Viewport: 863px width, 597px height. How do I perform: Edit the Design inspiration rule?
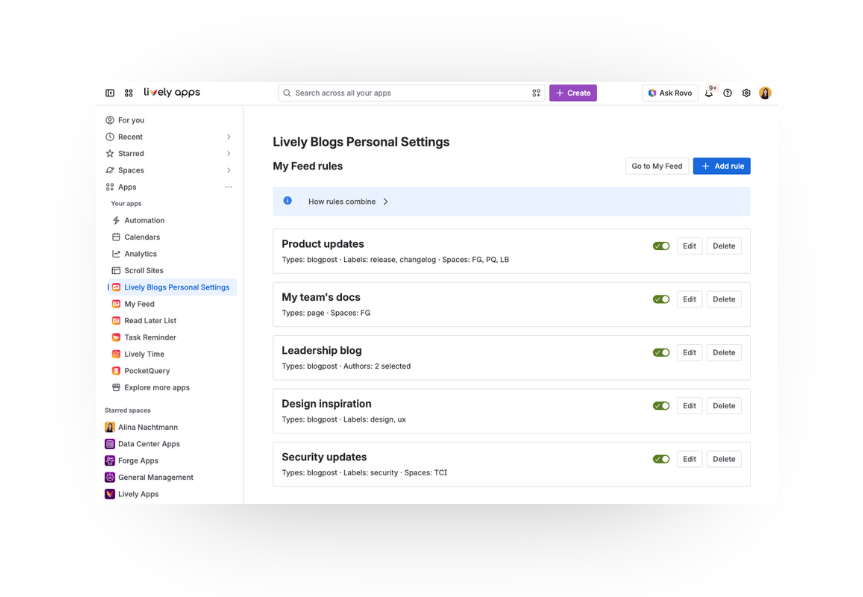click(690, 406)
